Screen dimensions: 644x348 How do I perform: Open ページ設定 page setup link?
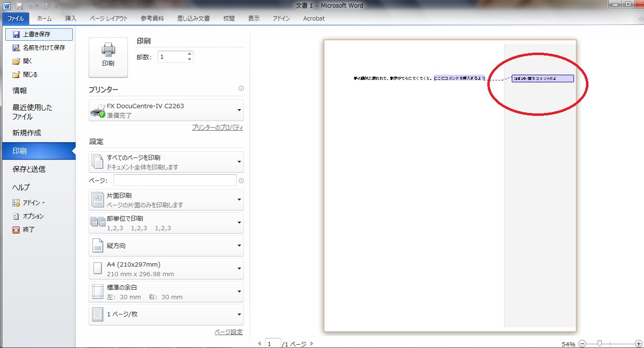pos(229,332)
